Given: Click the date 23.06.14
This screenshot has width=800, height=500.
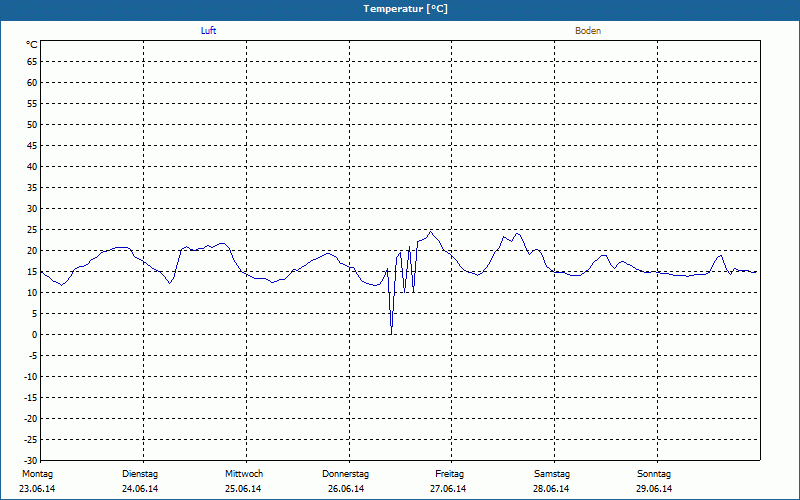Looking at the screenshot, I should pos(37,489).
